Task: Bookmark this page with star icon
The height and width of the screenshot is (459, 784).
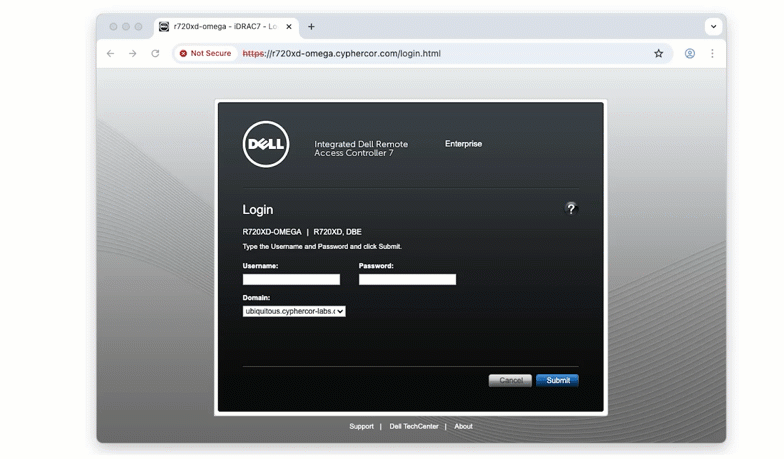Action: (x=659, y=54)
